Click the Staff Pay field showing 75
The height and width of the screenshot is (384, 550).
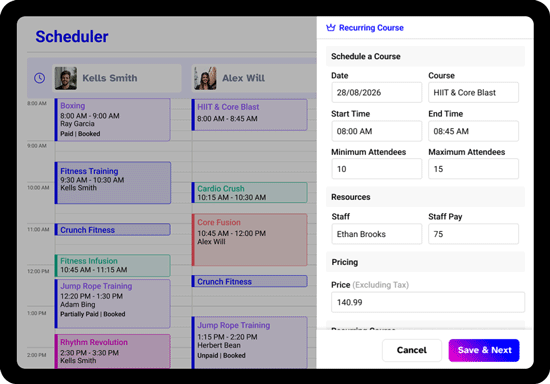[473, 234]
